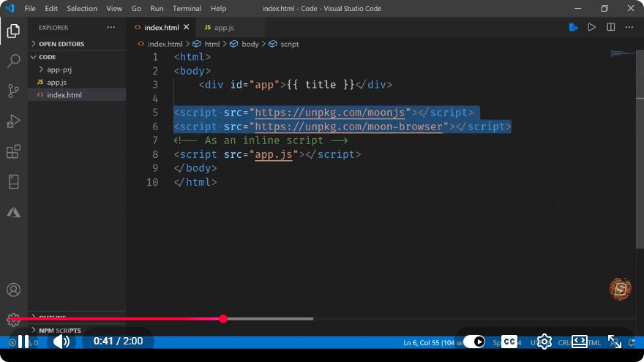644x362 pixels.
Task: Open the Manage gear in activity bar
Action: click(13, 320)
